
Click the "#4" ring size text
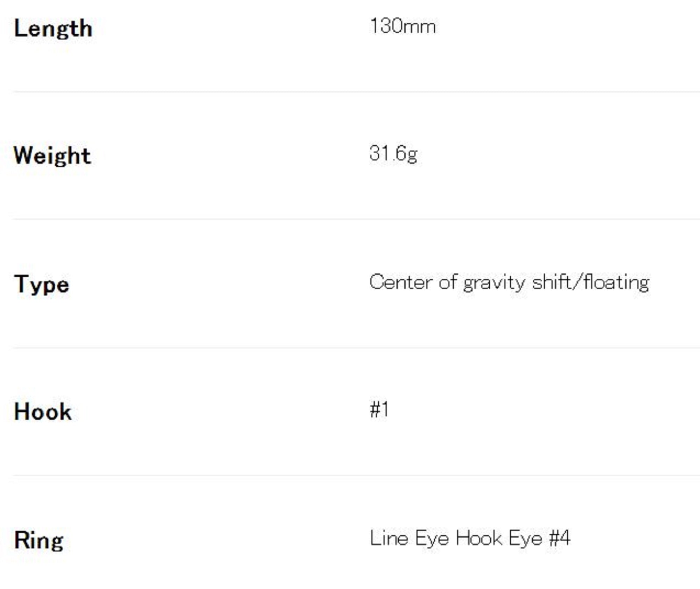click(x=560, y=538)
